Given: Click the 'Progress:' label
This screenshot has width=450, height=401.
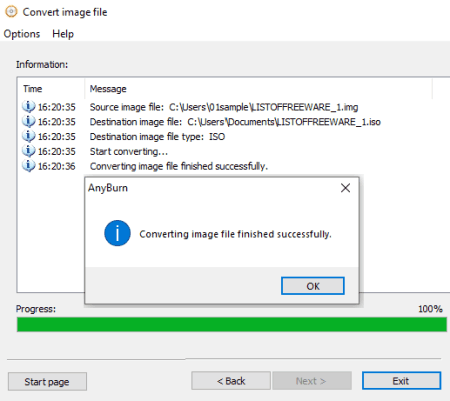Looking at the screenshot, I should tap(36, 309).
